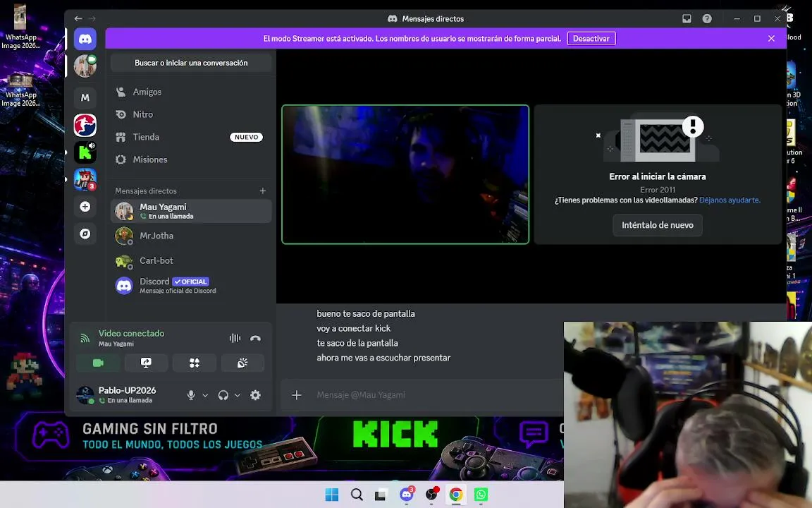Open the user avatar server icon below home

(85, 66)
